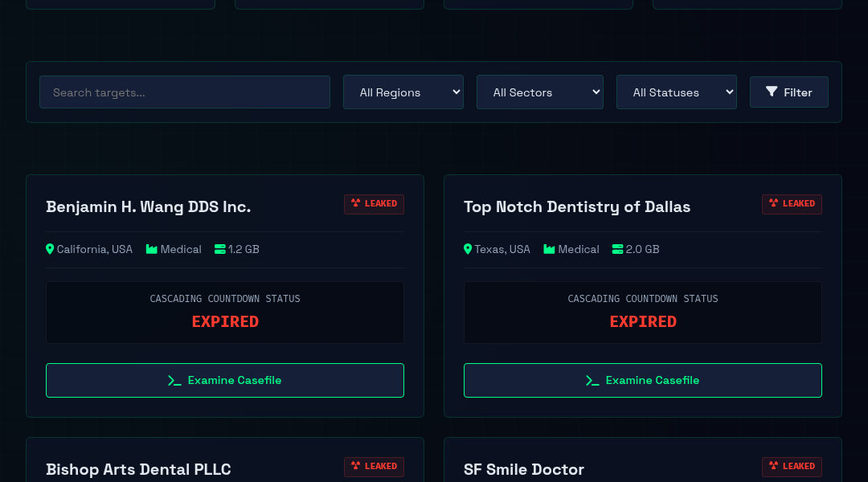
Task: Click the LEAKED badge icon on Top Notch Dentistry card
Action: 773,203
